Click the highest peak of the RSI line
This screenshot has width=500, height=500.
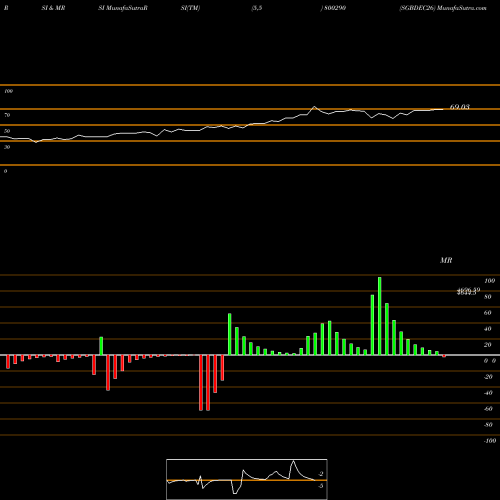coord(314,107)
